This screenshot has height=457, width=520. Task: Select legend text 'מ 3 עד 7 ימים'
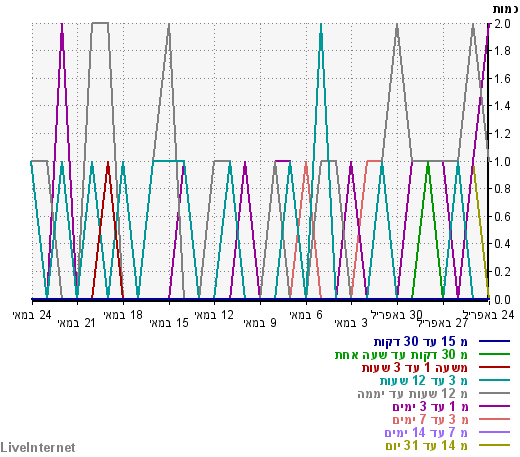430,420
